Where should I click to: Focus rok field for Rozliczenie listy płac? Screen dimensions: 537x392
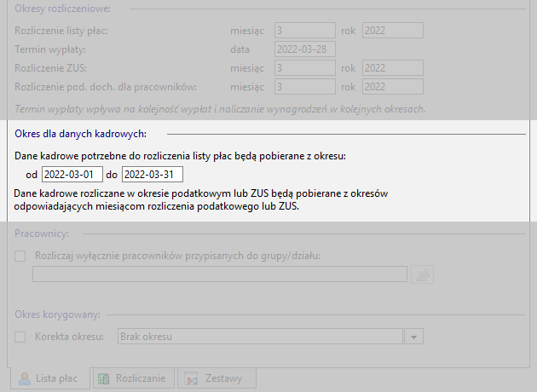coord(392,31)
